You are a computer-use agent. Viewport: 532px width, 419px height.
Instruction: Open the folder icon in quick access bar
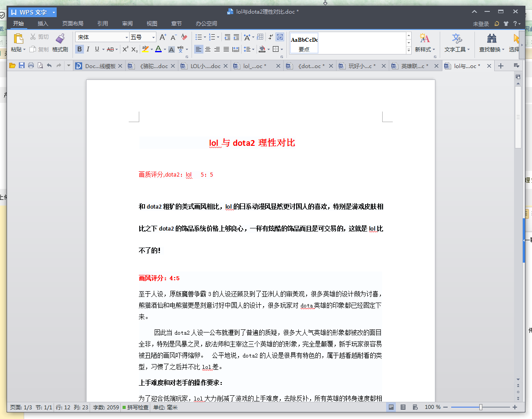point(12,66)
